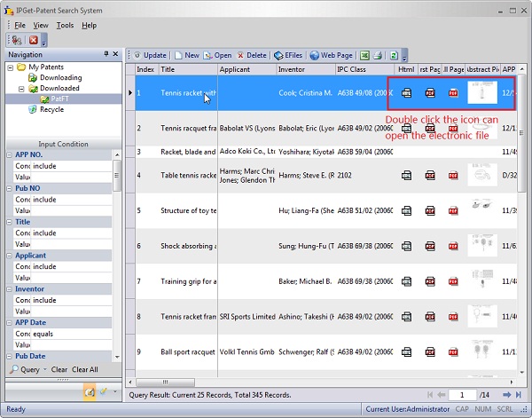The image size is (532, 418).
Task: Click the page number input field
Action: (461, 394)
